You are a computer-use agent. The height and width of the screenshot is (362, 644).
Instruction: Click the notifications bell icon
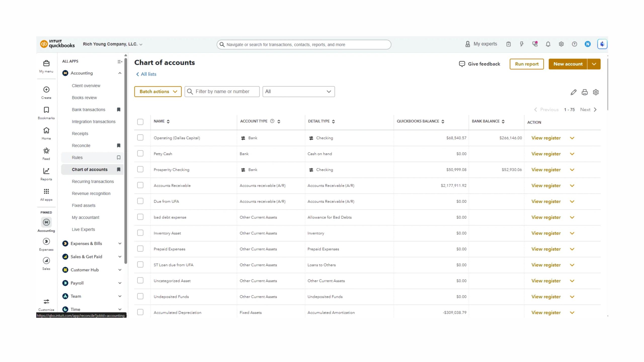pyautogui.click(x=548, y=44)
